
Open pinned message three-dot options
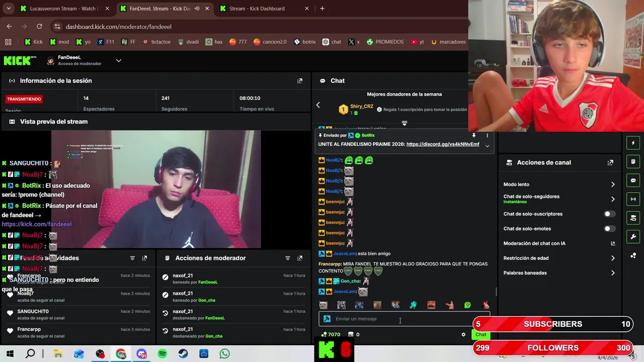coord(487,135)
